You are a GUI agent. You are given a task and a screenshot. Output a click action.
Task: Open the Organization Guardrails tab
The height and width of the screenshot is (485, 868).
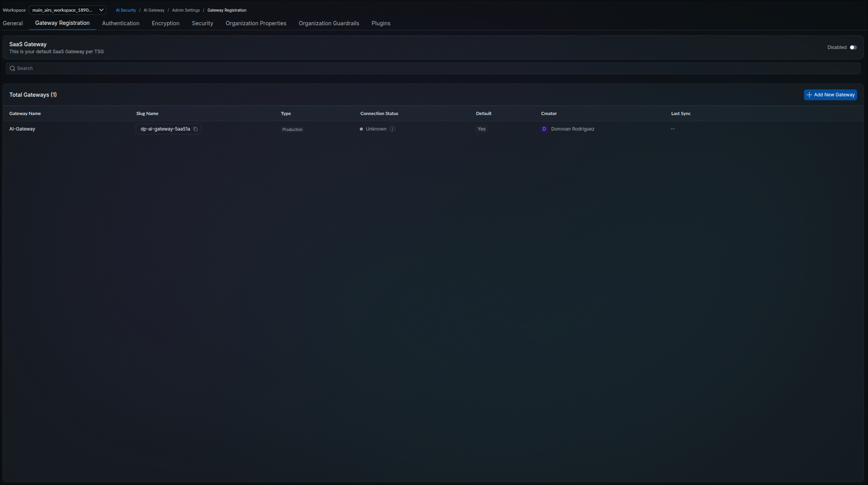[329, 23]
